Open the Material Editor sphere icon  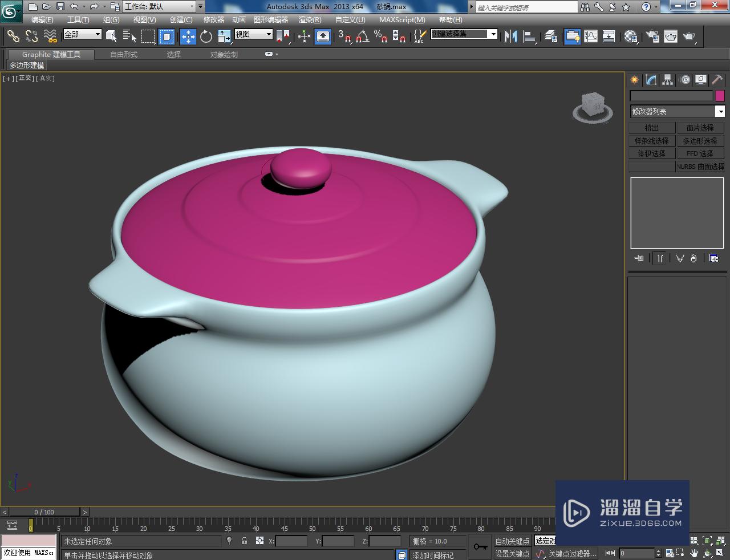click(630, 36)
